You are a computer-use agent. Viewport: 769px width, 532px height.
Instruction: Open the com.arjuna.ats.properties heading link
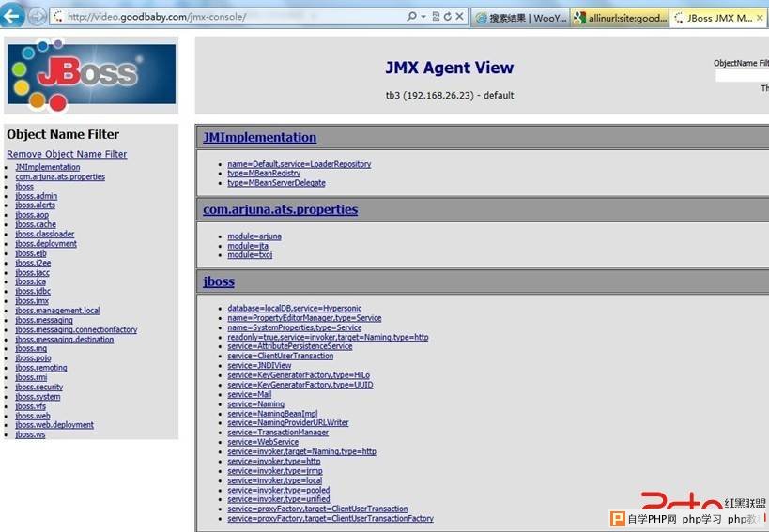(280, 209)
